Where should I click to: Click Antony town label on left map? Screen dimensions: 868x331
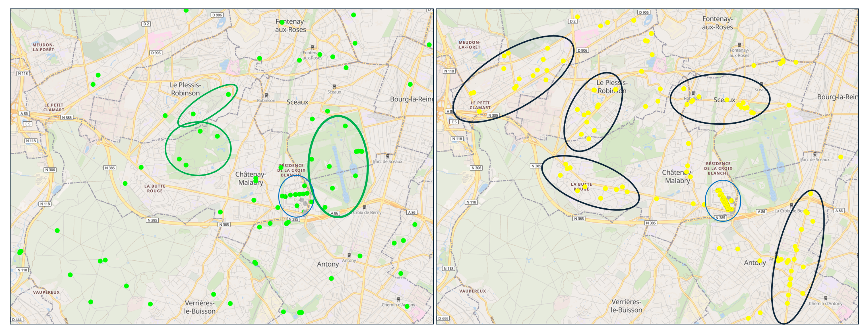coord(327,264)
